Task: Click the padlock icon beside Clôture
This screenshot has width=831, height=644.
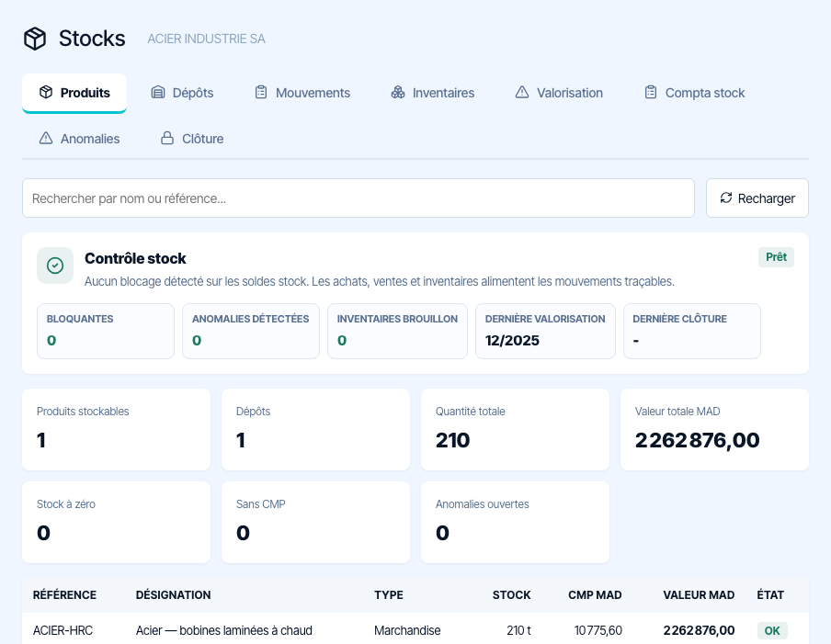Action: [167, 138]
